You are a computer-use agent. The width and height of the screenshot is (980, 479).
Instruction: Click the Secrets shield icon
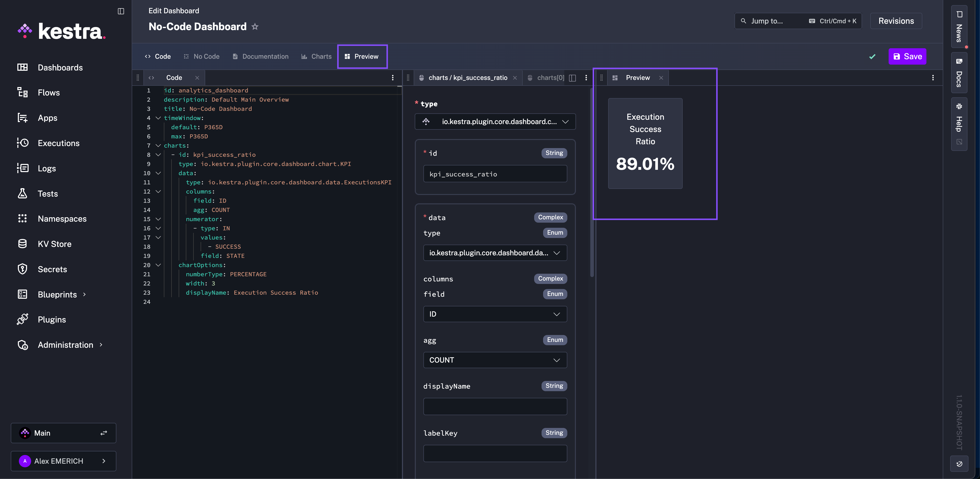(22, 269)
